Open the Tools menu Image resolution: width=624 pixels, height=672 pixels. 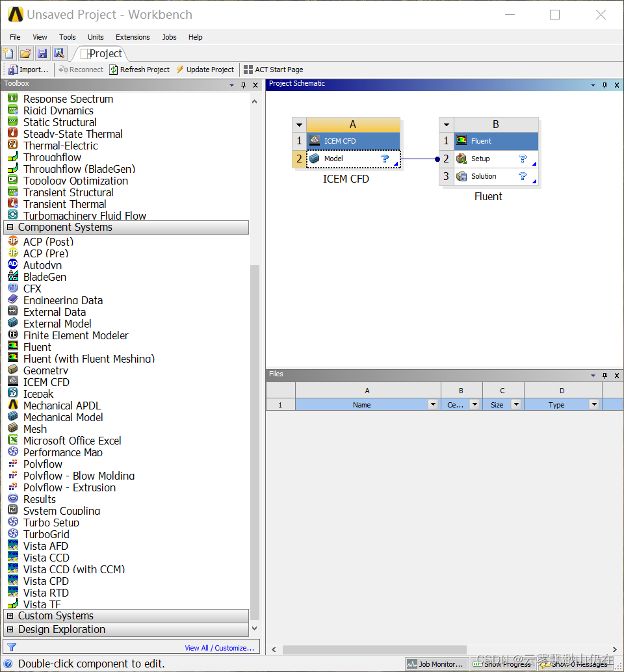coord(67,37)
